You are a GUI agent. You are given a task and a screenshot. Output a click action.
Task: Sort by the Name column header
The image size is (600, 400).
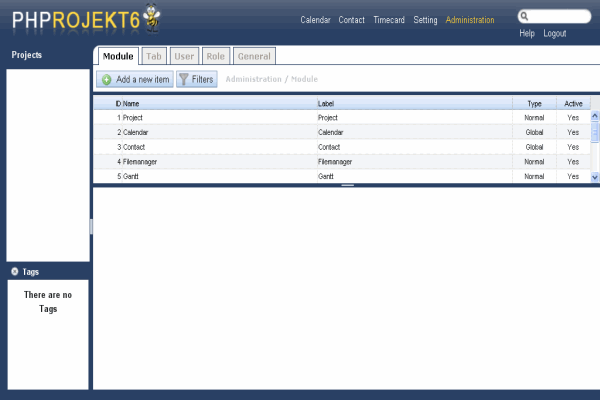[220, 103]
